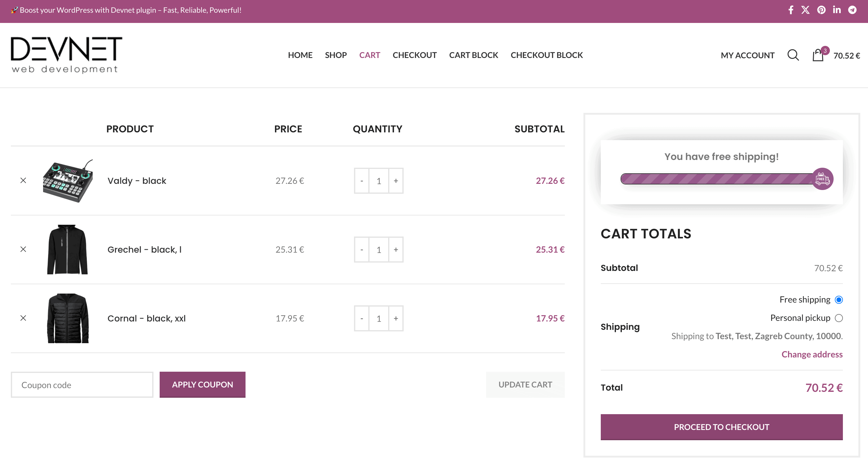Click the Apply Coupon button
Viewport: 868px width, 465px height.
click(202, 384)
